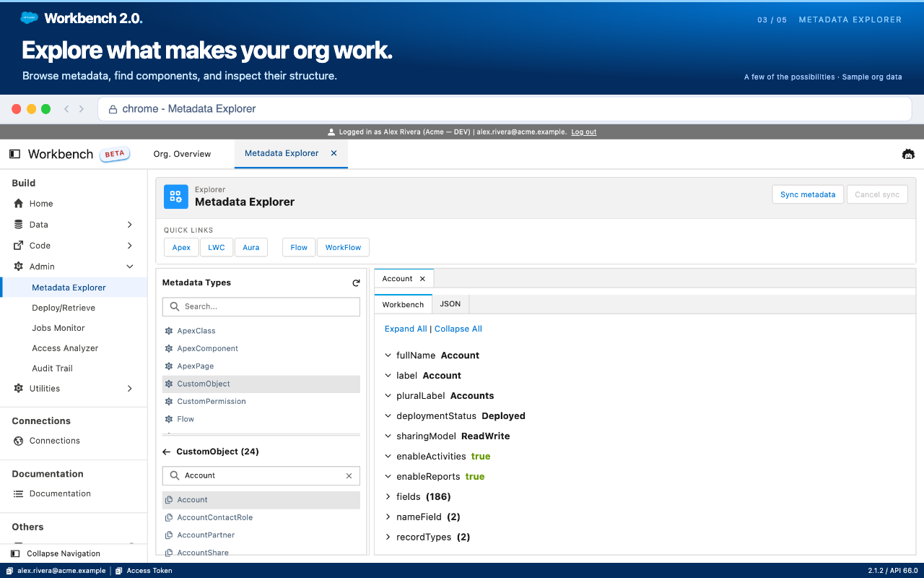This screenshot has height=578, width=924.
Task: Switch to the Org. Overview tab
Action: [182, 154]
